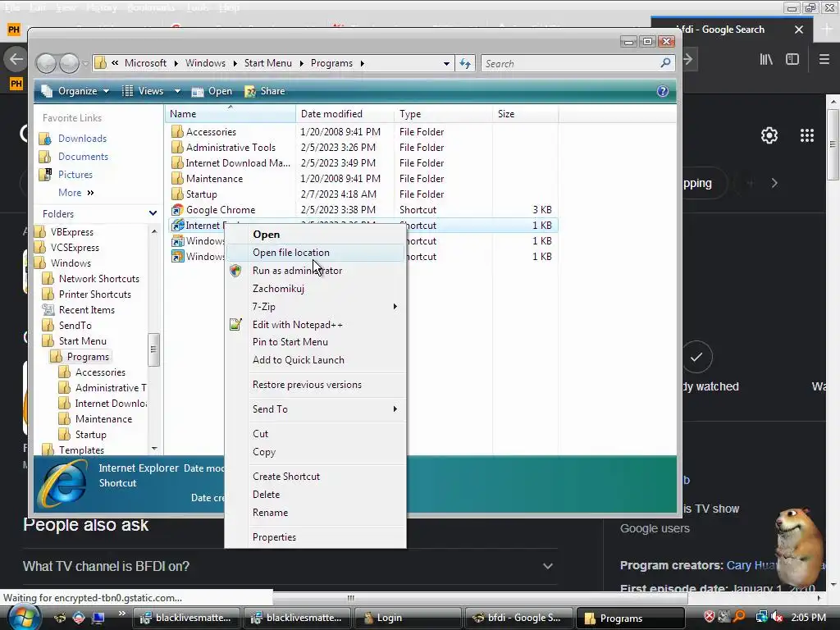Sort by the Size column header
The width and height of the screenshot is (840, 630).
(x=525, y=113)
